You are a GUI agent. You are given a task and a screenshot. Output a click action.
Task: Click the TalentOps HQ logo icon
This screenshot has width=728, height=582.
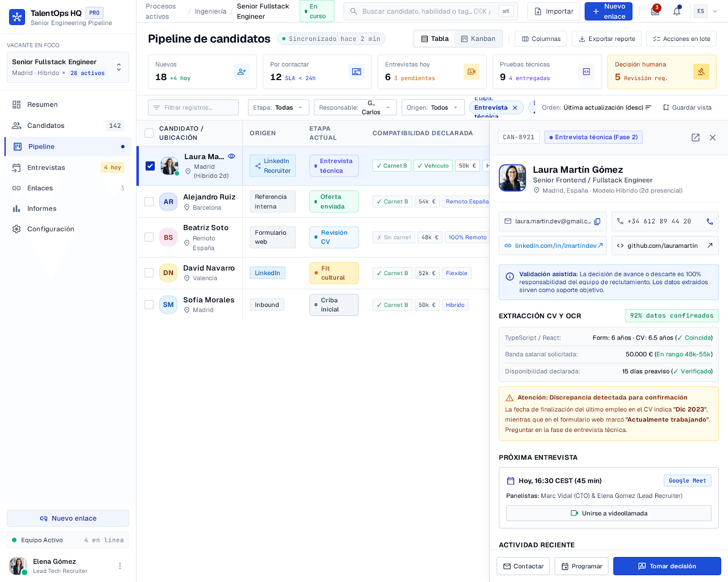click(x=17, y=17)
